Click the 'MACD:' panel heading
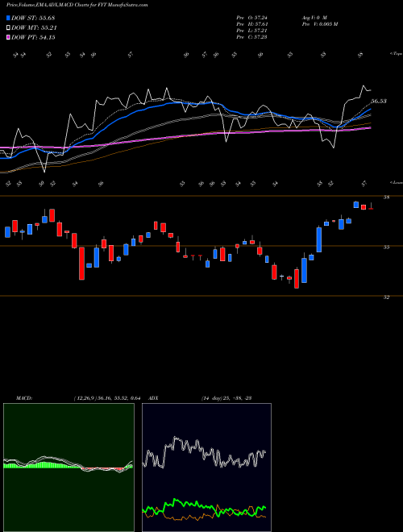The width and height of the screenshot is (403, 532). (x=23, y=398)
